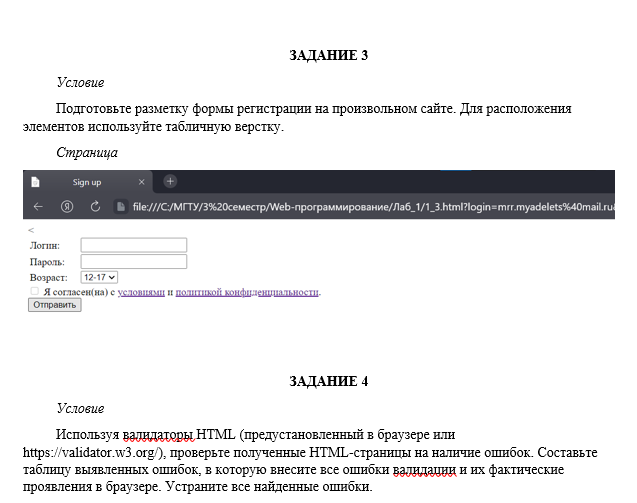Reload the page with the refresh icon
This screenshot has width=637, height=503.
click(95, 207)
